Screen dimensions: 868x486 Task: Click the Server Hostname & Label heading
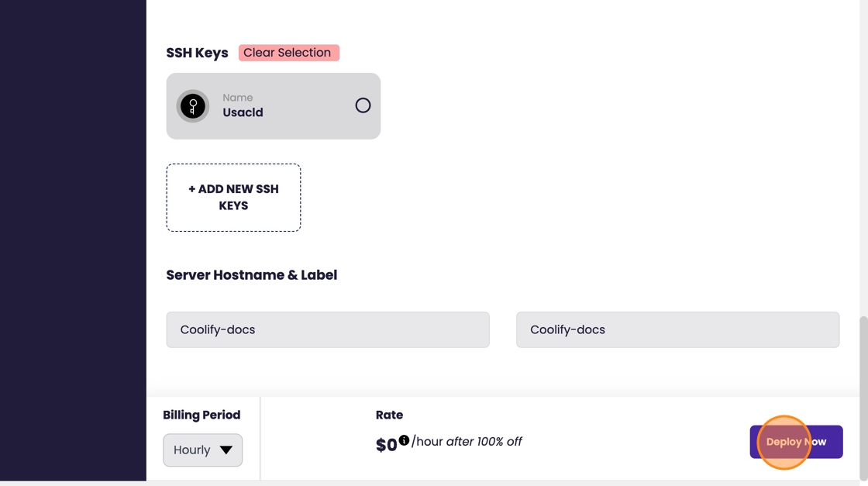click(251, 275)
